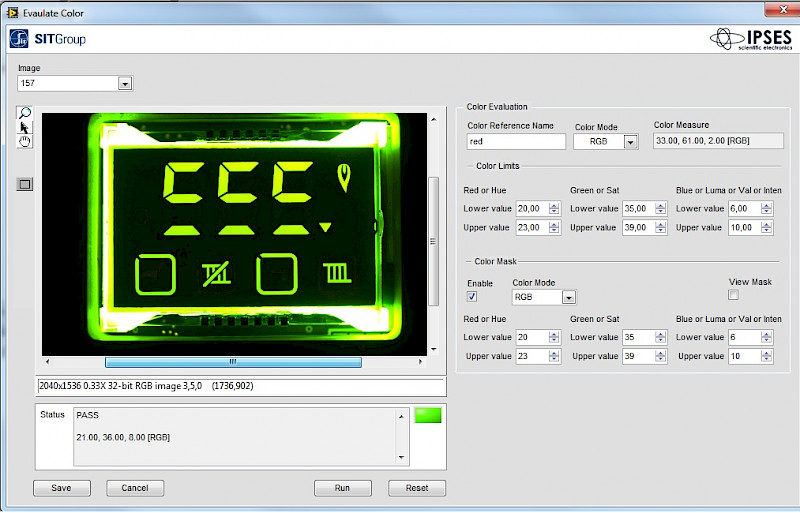Screen dimensions: 800x513
Task: Click Status box scroll up arrow
Action: coord(402,417)
